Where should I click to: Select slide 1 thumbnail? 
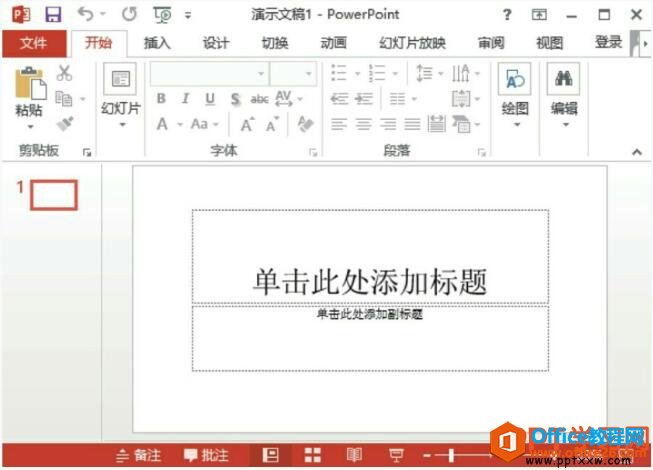(x=54, y=195)
